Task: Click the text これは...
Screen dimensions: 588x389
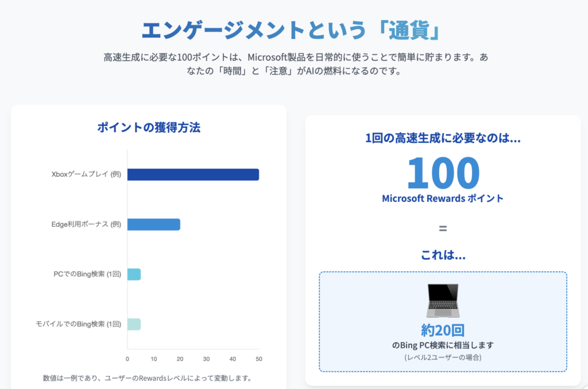Action: pos(443,255)
